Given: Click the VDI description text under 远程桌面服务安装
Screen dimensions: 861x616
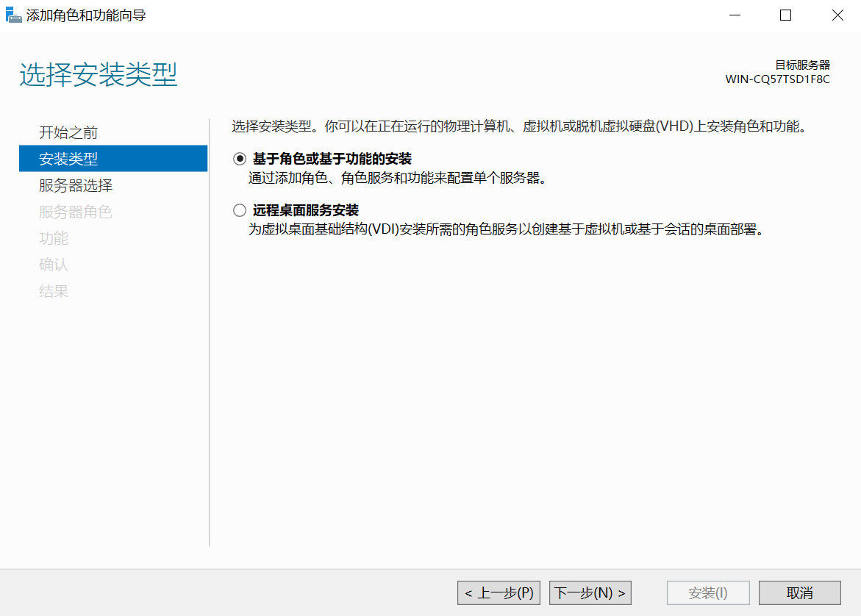Looking at the screenshot, I should (507, 229).
